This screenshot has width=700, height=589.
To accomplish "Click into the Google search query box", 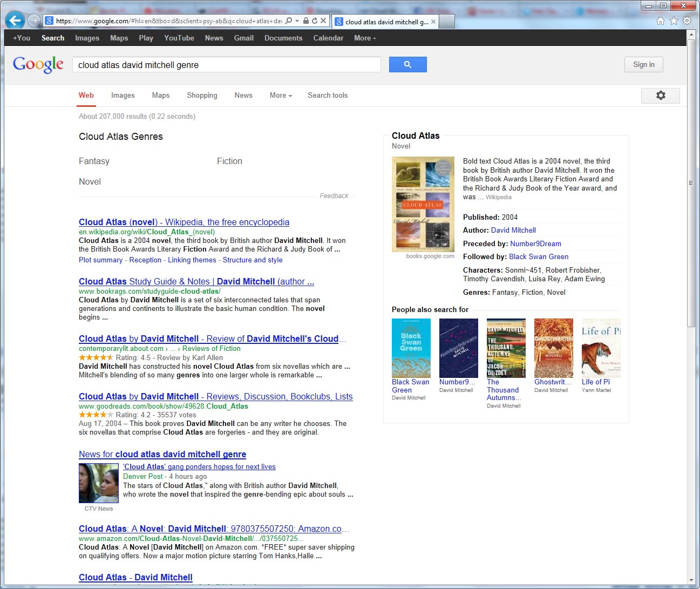I will click(x=227, y=65).
